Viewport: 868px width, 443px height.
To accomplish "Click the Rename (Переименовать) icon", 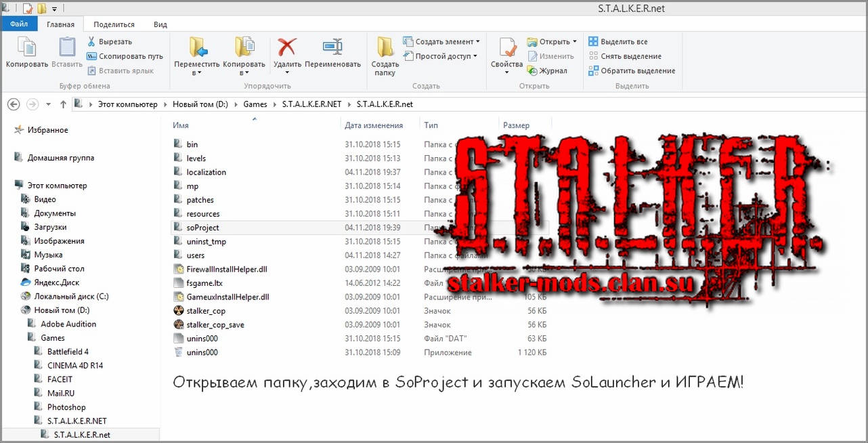I will [332, 47].
